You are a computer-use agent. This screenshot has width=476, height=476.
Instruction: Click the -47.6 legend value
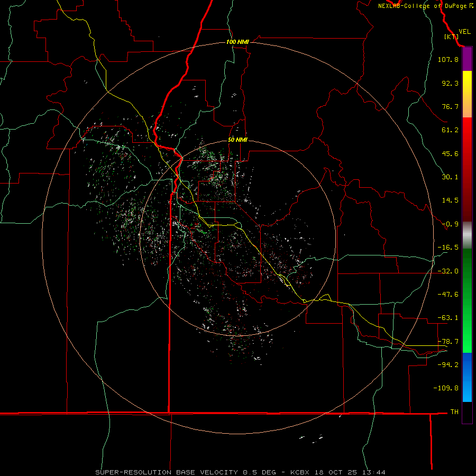coord(448,295)
